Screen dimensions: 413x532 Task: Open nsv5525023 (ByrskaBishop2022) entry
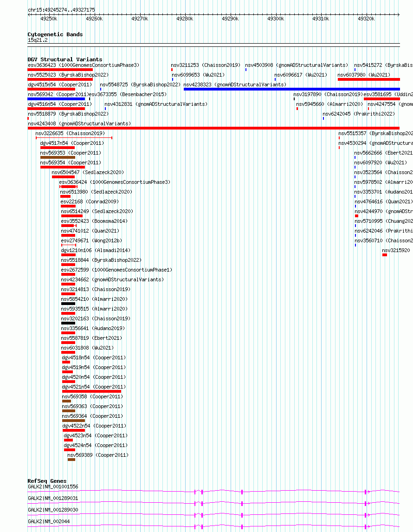click(x=68, y=75)
